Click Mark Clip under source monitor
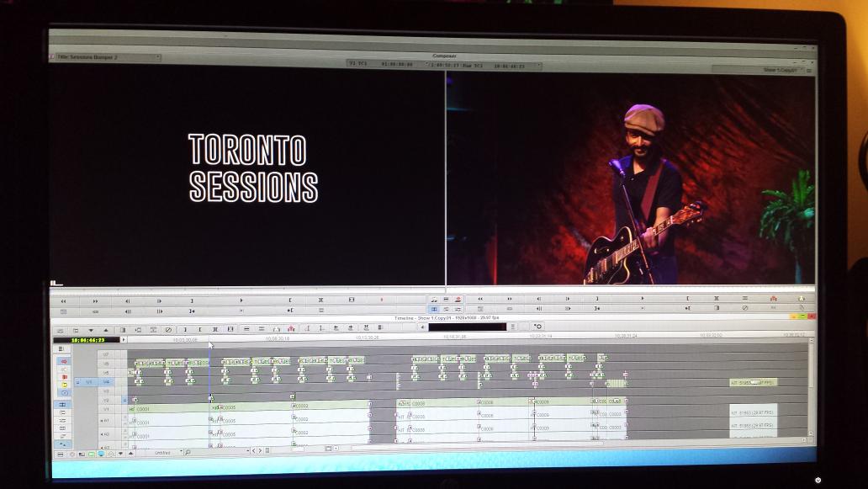This screenshot has height=489, width=868. 320,300
